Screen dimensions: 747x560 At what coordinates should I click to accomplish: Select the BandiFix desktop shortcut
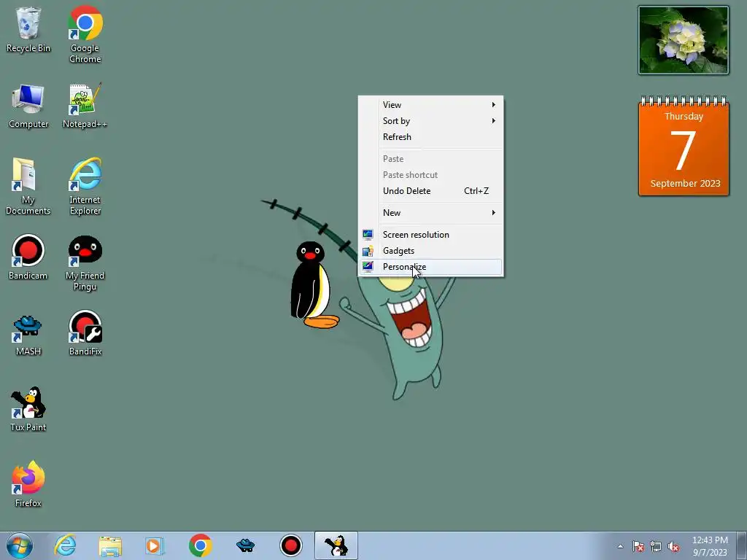[x=85, y=333]
